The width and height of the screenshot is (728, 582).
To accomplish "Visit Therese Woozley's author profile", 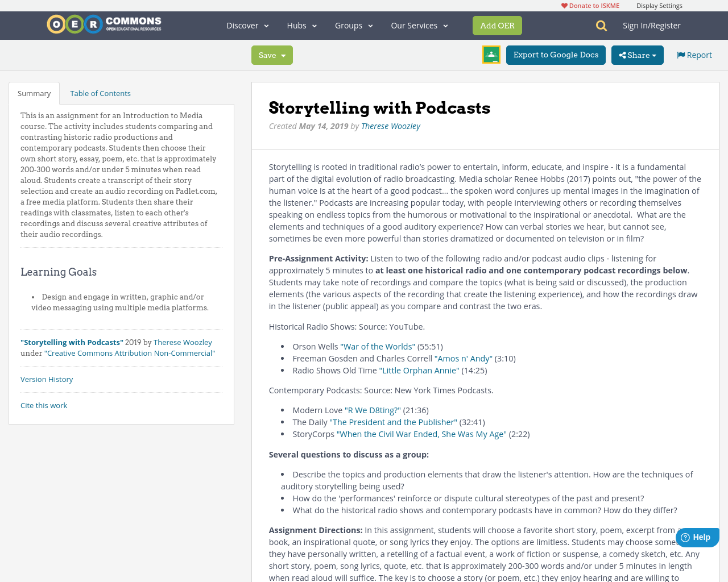I will click(390, 125).
